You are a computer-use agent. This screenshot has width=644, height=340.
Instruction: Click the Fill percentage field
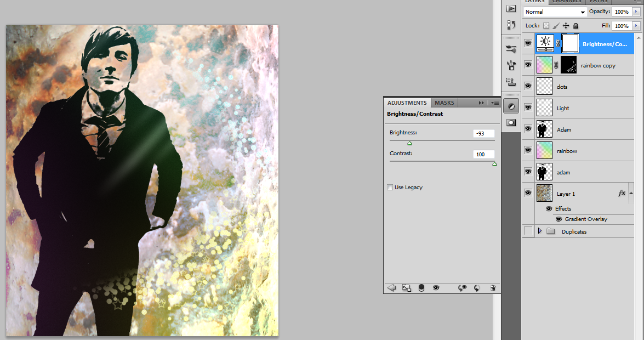[x=622, y=25]
